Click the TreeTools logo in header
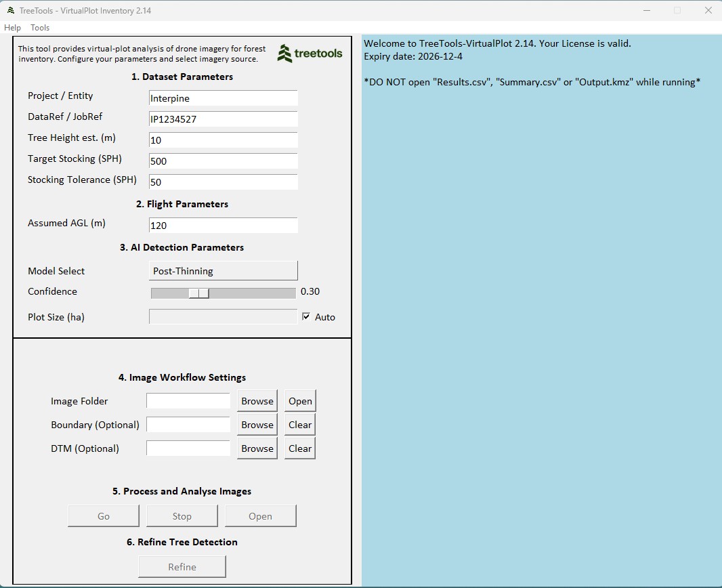The width and height of the screenshot is (722, 588). 310,54
